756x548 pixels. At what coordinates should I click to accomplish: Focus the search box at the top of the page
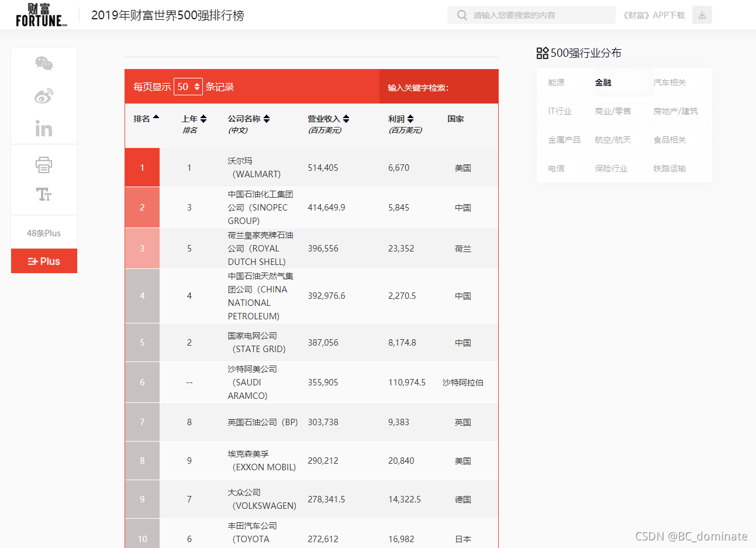531,15
